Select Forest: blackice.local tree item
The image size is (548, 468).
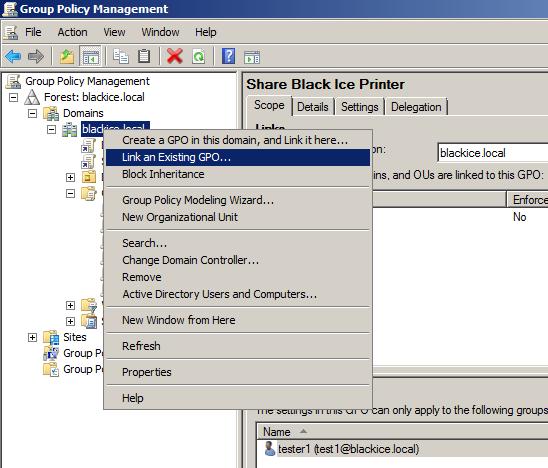pos(94,97)
